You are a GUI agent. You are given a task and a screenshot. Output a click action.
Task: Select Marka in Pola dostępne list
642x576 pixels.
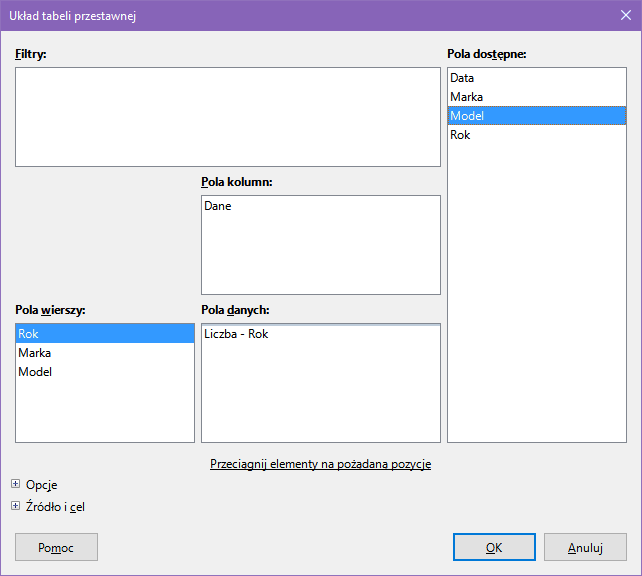click(466, 97)
